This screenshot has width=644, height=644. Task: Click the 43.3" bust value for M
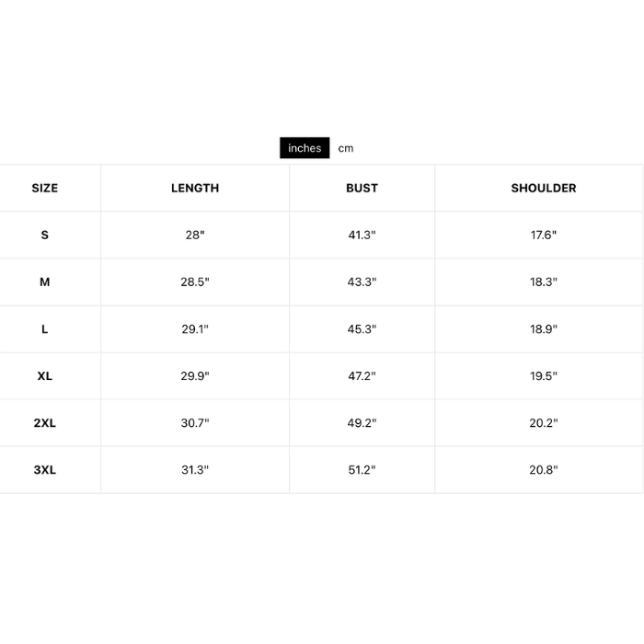pos(362,282)
